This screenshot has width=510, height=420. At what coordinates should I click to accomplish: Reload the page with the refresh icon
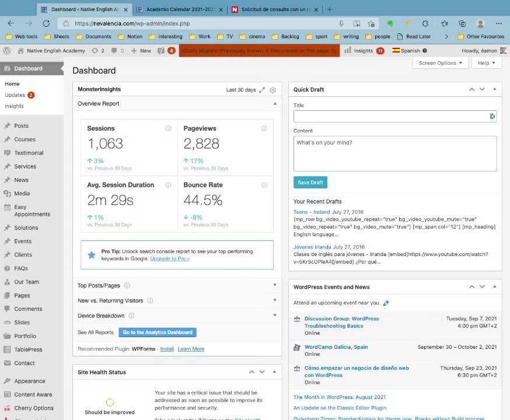(46, 23)
